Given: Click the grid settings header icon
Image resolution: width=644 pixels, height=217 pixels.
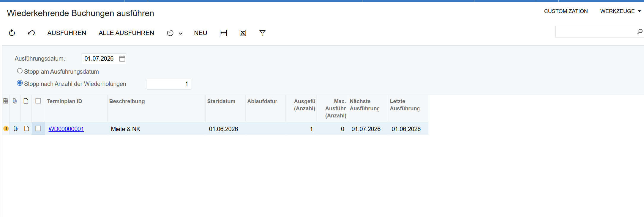Looking at the screenshot, I should tap(6, 101).
